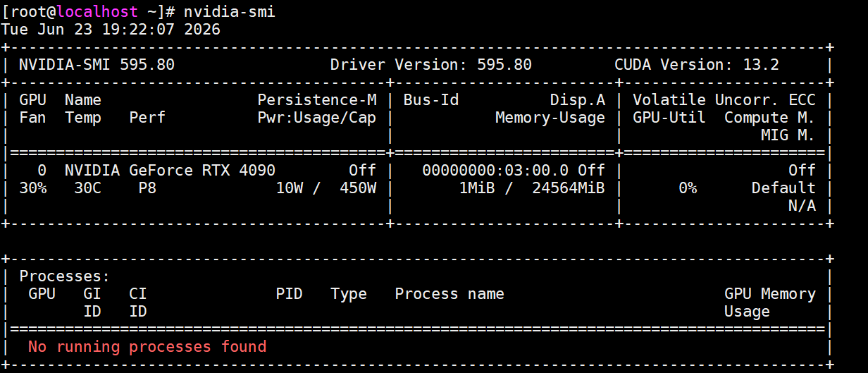Click the Compute M. header

click(770, 118)
